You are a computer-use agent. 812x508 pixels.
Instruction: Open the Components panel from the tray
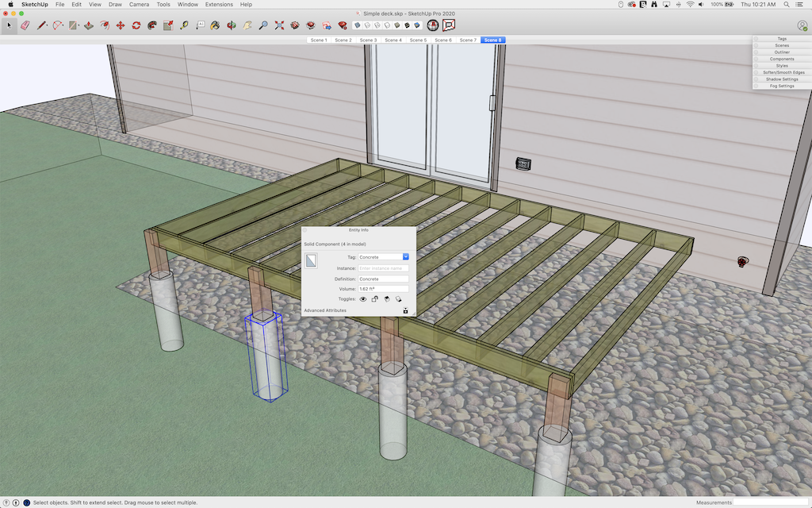[x=781, y=59]
